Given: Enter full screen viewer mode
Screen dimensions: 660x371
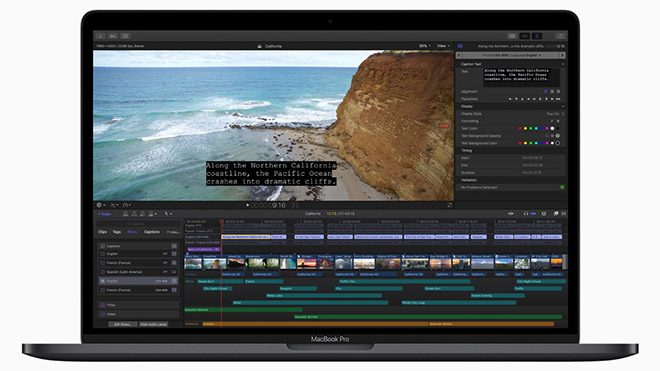Looking at the screenshot, I should click(450, 205).
